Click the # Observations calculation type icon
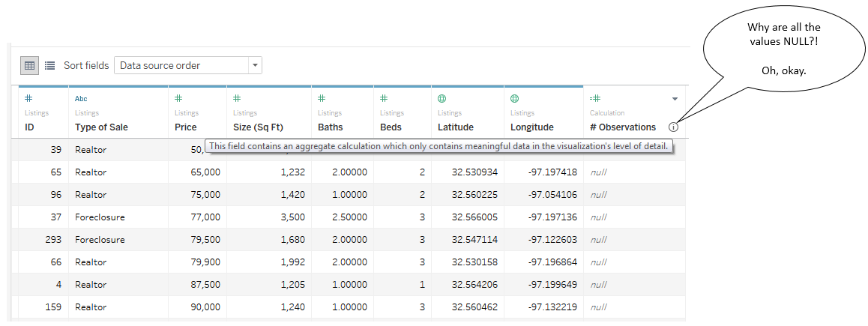The height and width of the screenshot is (326, 868). tap(595, 98)
